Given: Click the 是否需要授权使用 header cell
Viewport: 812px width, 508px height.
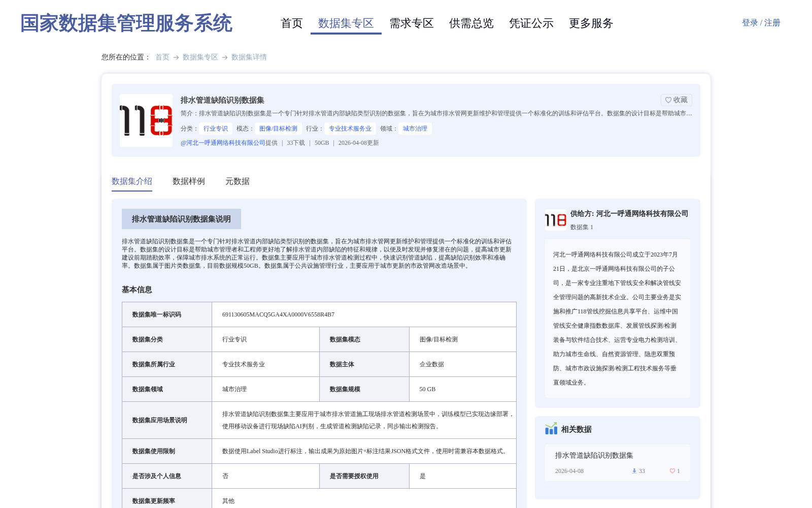Looking at the screenshot, I should pos(364,476).
